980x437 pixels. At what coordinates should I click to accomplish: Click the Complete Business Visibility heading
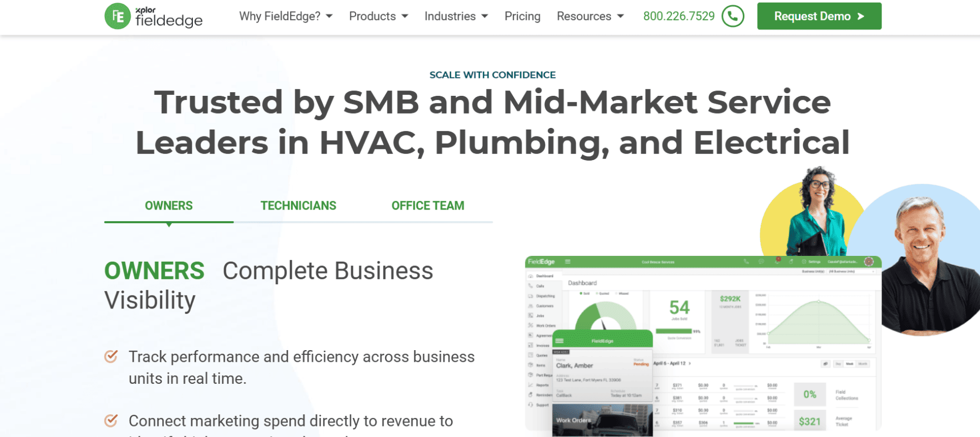point(269,285)
